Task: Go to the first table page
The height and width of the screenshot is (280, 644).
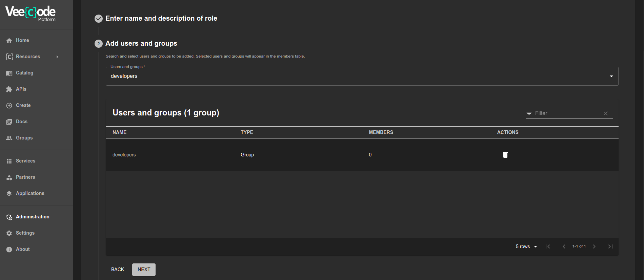Action: (548, 246)
